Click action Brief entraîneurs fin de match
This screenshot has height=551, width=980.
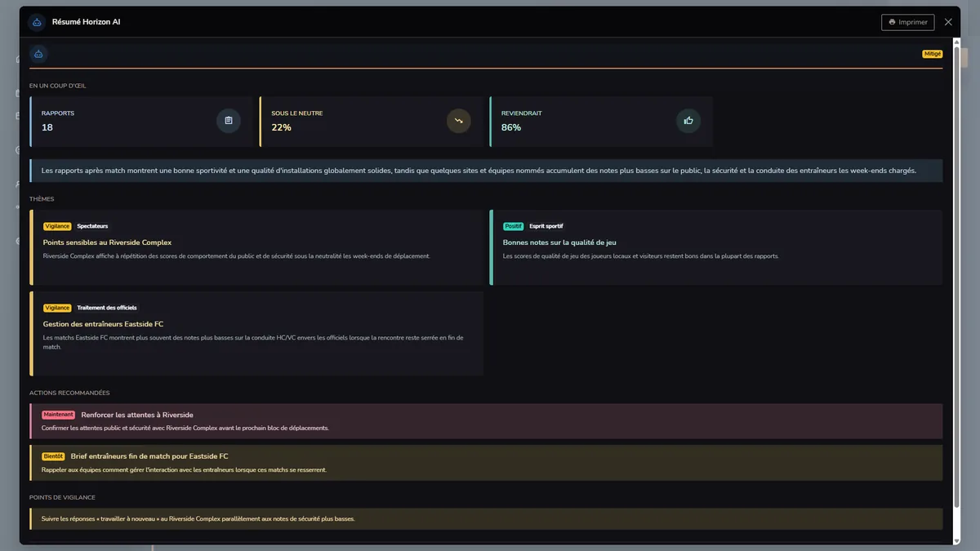pyautogui.click(x=149, y=456)
